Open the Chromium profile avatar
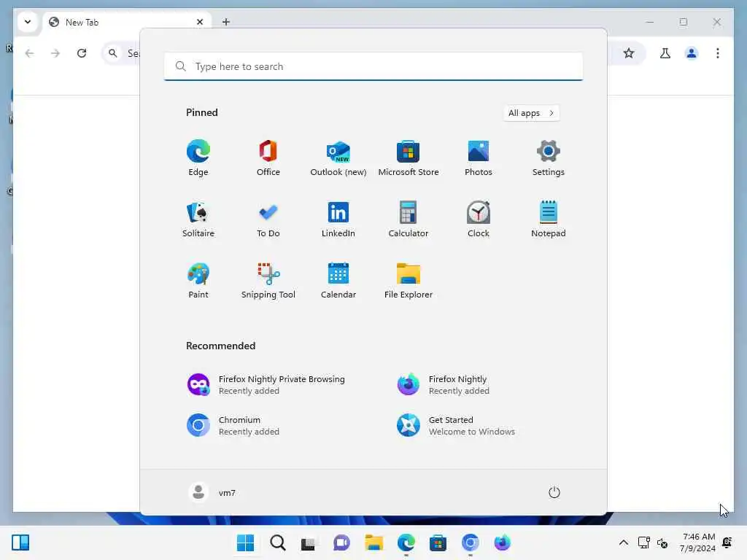Screen dimensions: 747x560 [692, 53]
